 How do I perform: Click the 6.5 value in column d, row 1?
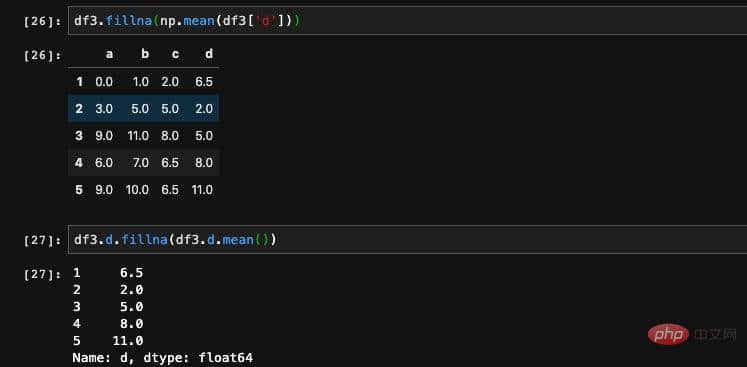(x=204, y=82)
